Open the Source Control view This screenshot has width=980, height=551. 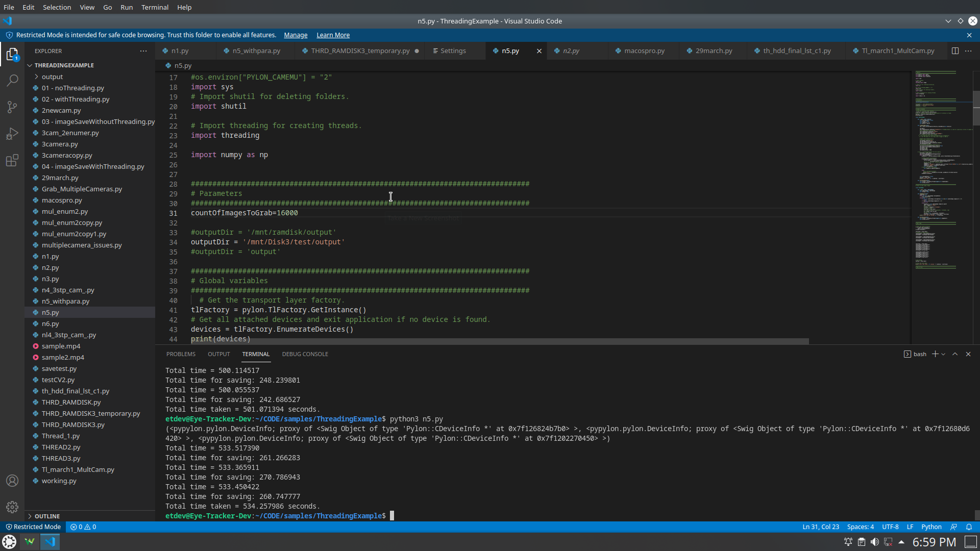[12, 107]
